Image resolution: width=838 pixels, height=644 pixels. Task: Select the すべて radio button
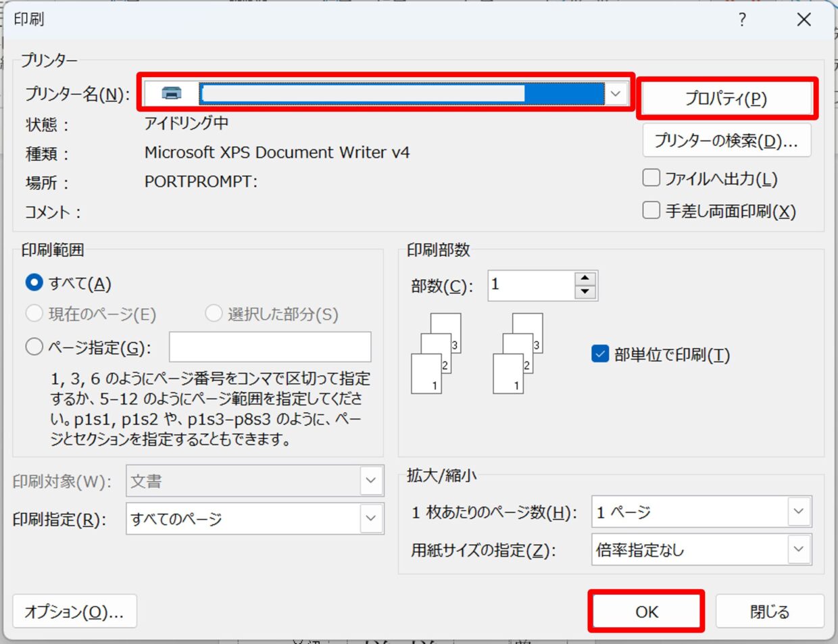34,282
